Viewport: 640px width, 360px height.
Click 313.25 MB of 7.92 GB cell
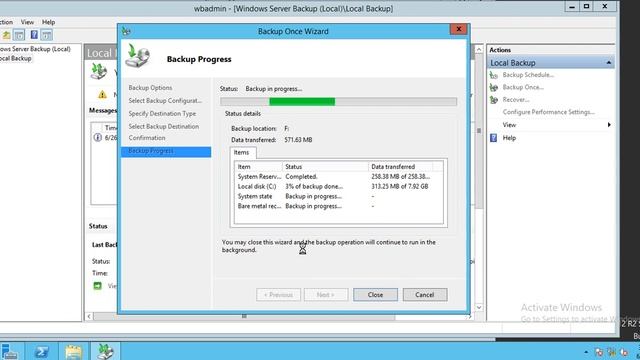(400, 186)
